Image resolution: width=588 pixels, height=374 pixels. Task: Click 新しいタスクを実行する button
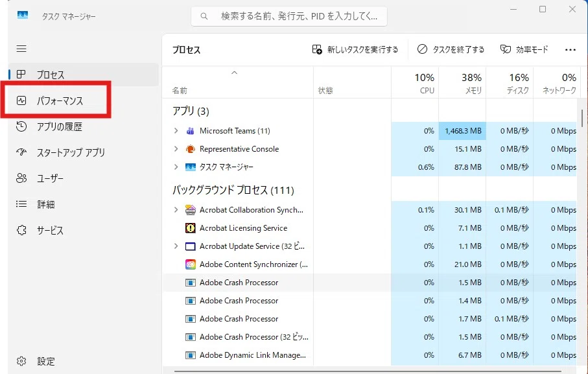[355, 49]
